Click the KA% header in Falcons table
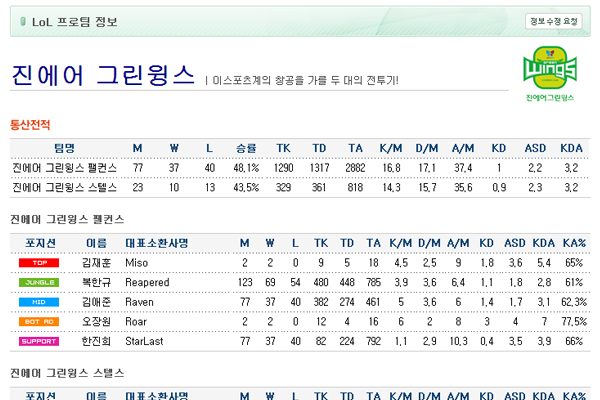This screenshot has height=400, width=600. [574, 243]
